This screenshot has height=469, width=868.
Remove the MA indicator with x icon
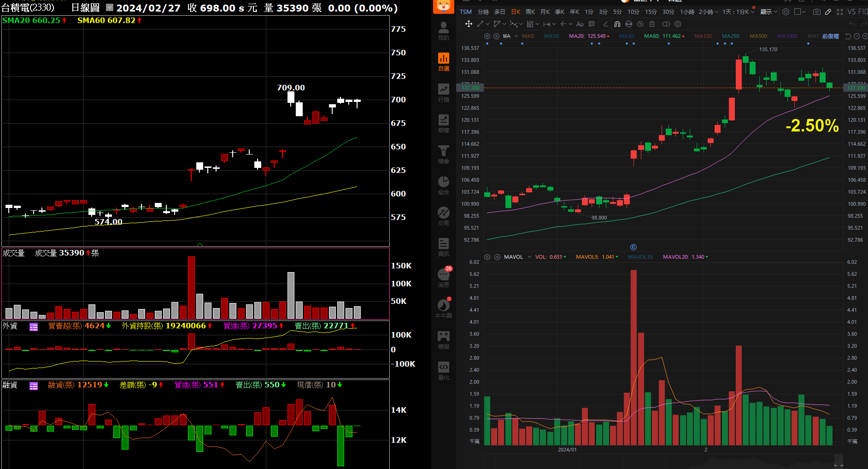coord(496,36)
